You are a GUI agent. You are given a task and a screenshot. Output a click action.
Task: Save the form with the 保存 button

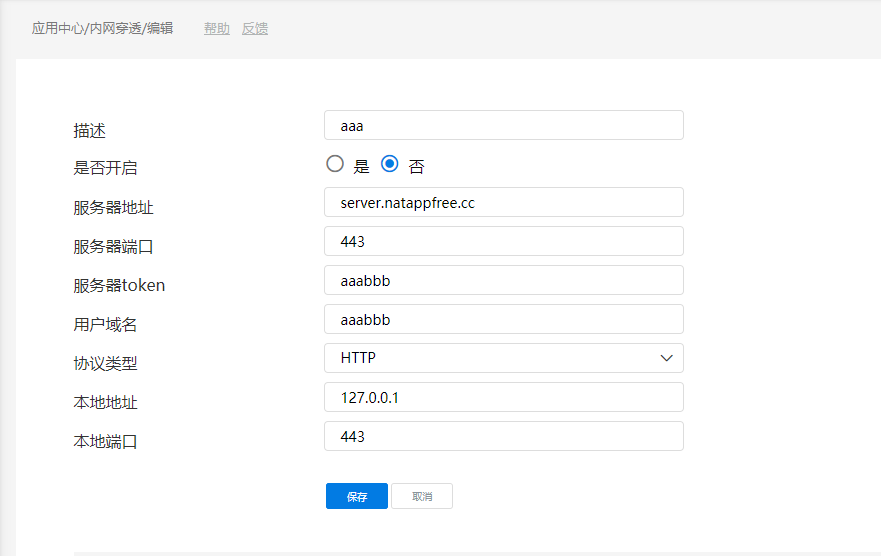(356, 496)
